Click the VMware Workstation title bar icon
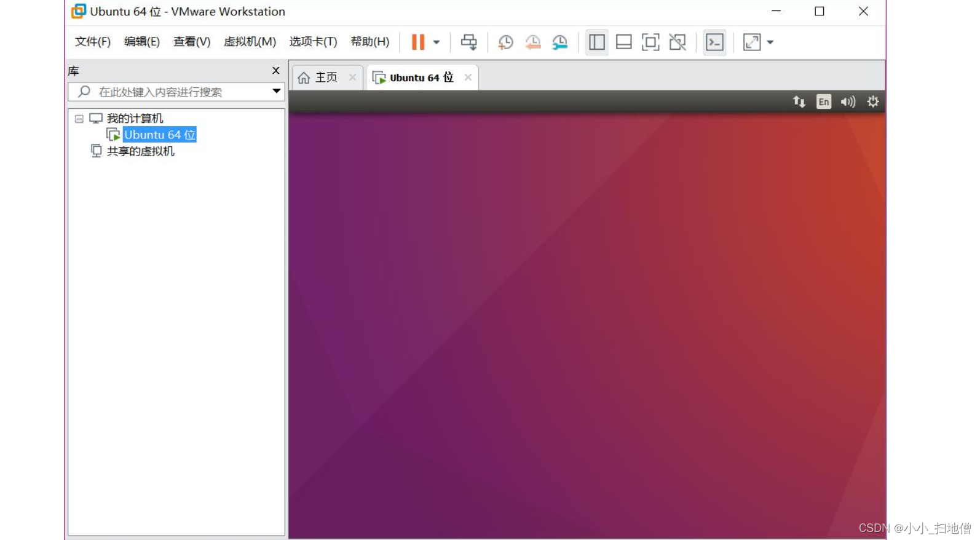Viewport: 980px width, 540px height. pyautogui.click(x=79, y=11)
